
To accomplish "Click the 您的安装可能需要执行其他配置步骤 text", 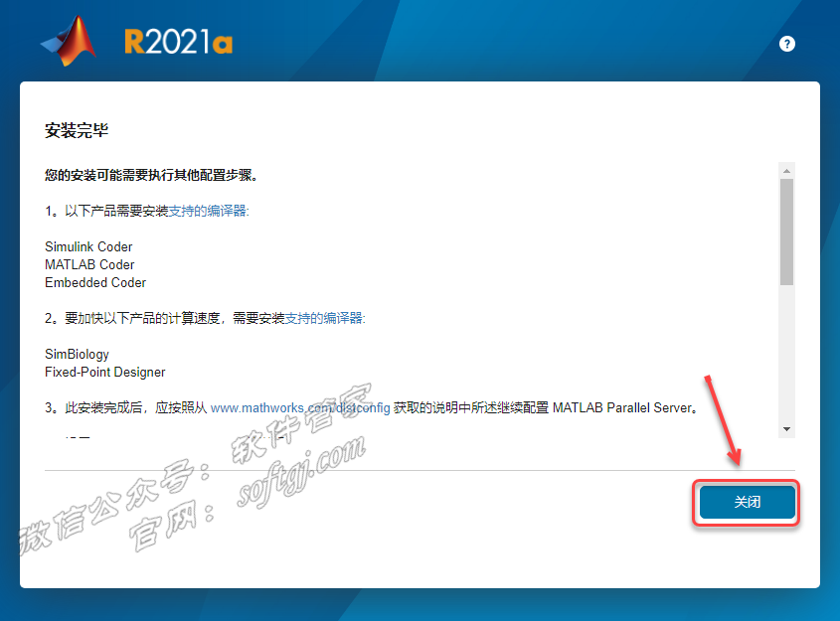I will click(151, 175).
